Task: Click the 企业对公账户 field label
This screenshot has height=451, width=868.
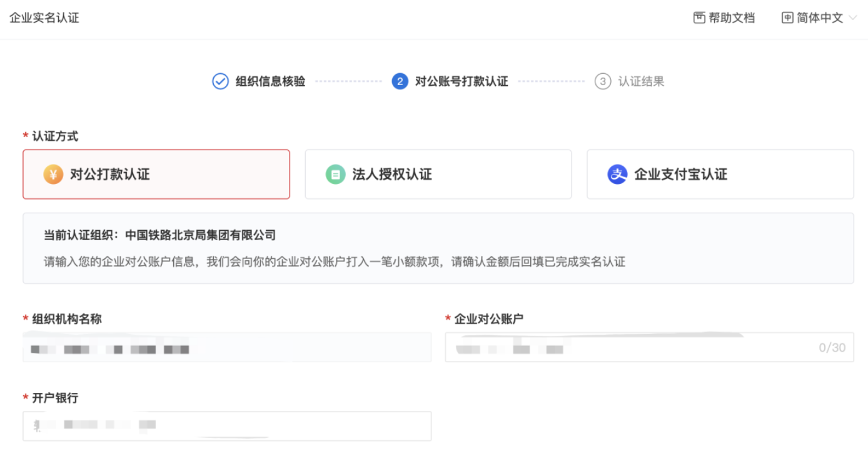Action: (x=489, y=319)
